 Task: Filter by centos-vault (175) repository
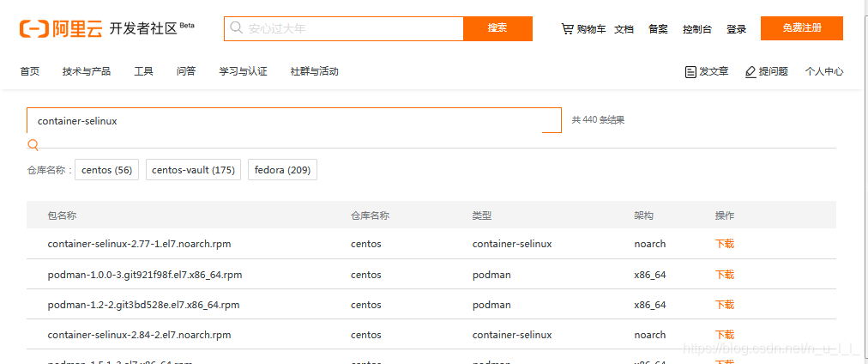193,170
